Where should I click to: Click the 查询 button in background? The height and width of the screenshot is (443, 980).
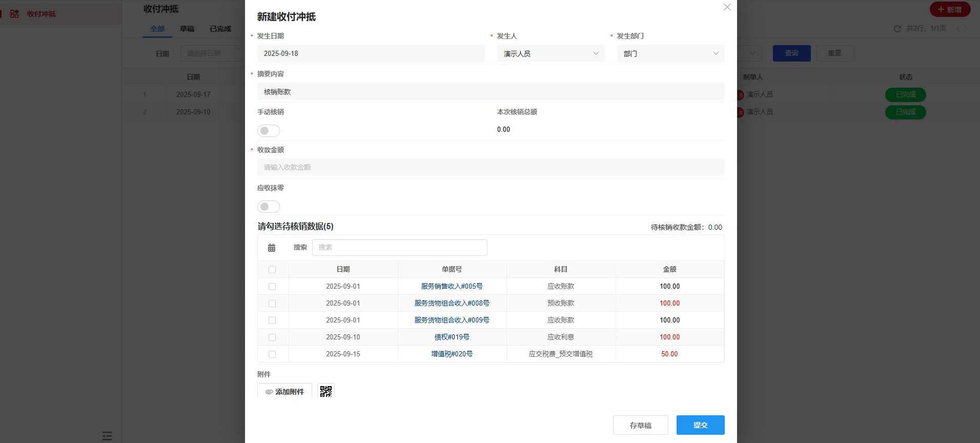791,53
